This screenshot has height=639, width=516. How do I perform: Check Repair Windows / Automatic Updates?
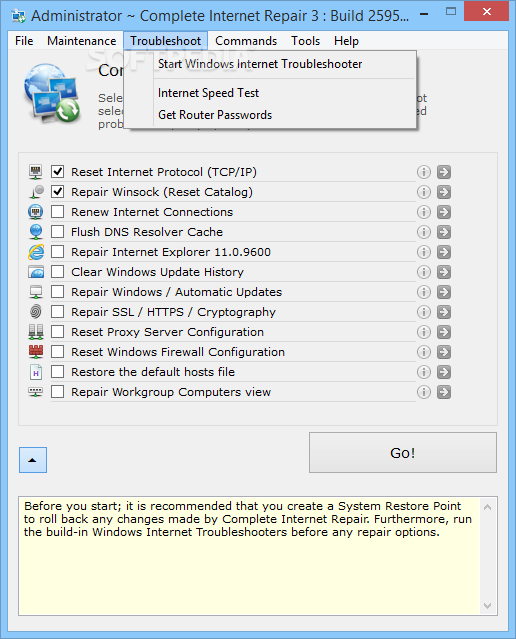(57, 291)
